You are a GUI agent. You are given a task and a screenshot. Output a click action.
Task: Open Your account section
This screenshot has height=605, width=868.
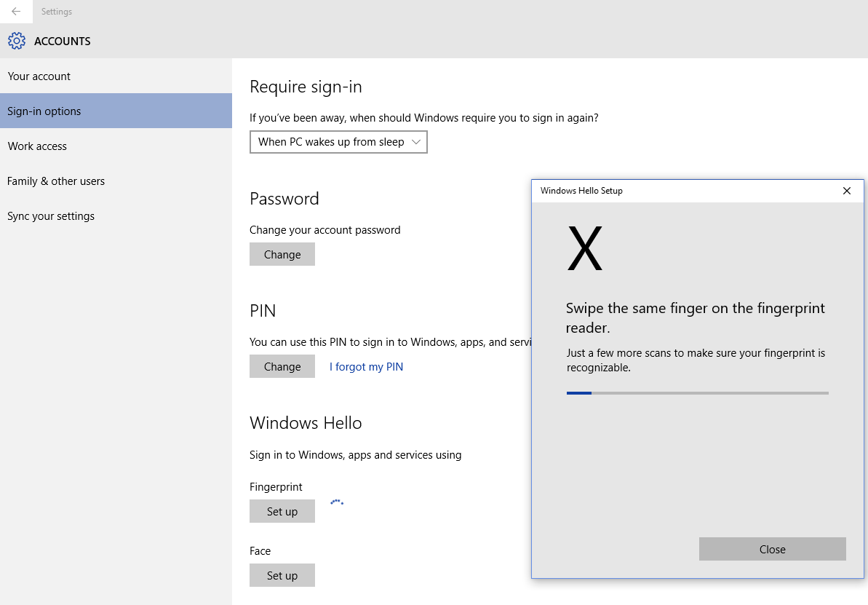coord(116,76)
